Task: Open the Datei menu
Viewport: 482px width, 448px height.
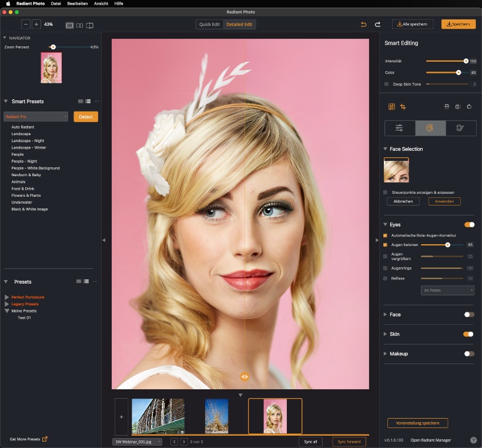Action: (x=56, y=4)
